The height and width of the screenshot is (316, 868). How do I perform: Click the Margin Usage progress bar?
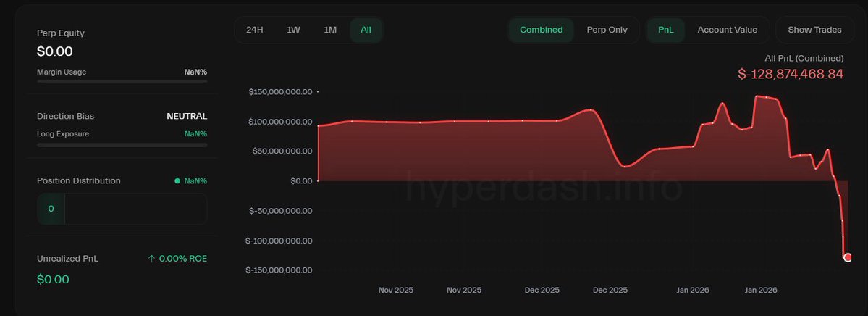(x=122, y=81)
